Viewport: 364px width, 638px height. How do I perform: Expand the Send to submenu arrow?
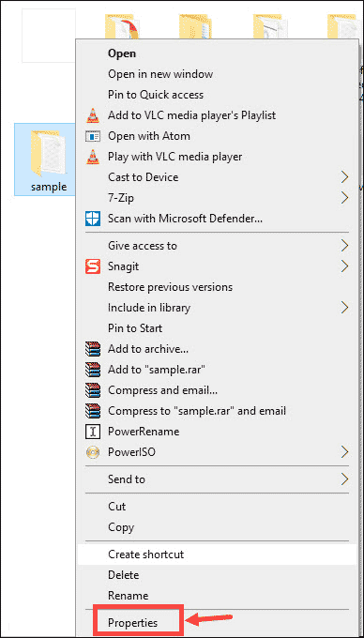coord(345,479)
